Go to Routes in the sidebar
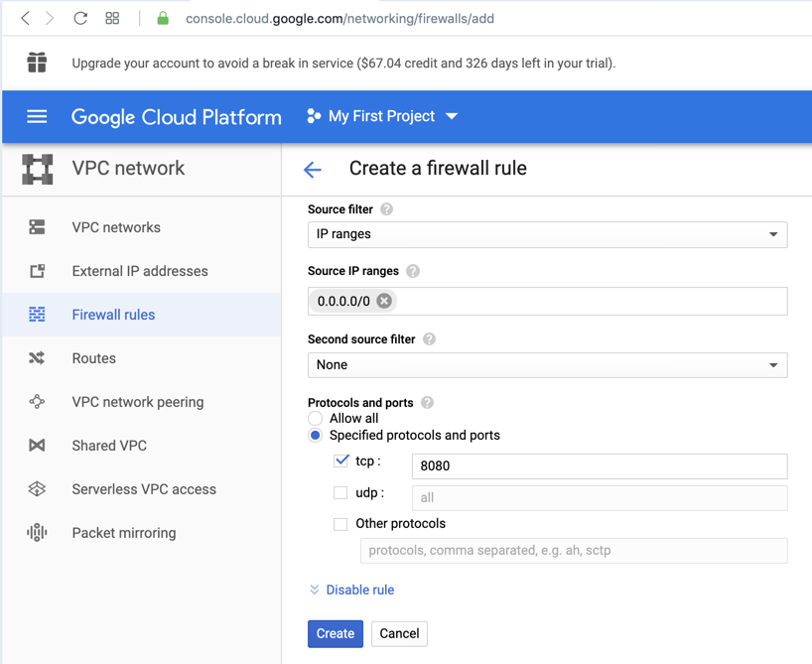 [94, 358]
